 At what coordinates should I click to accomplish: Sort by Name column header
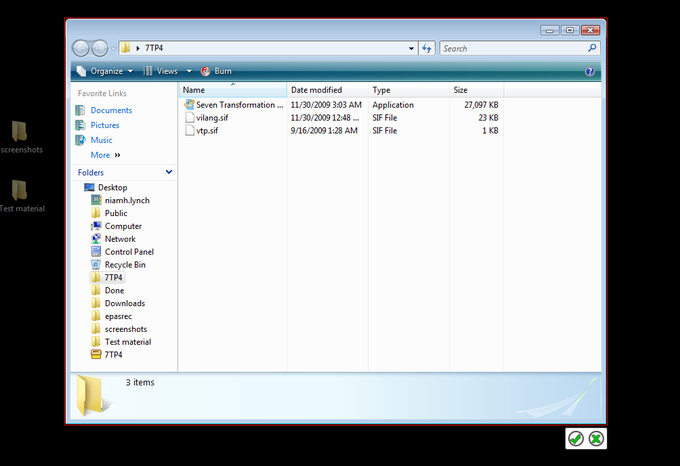tap(232, 90)
